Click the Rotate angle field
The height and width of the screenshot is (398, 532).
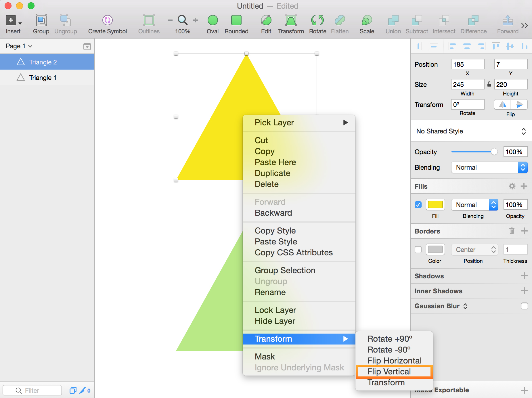point(468,104)
